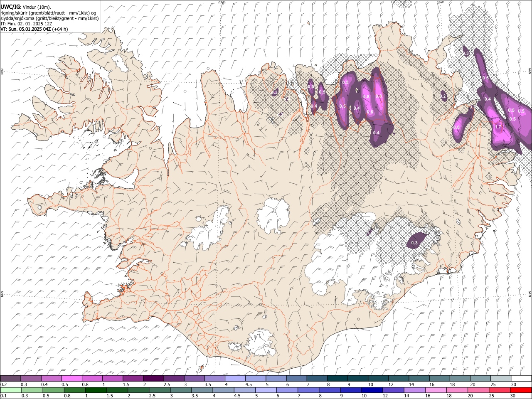Click the initial time 'IT: Fim. 02. 01. 2025 12Z'

(26, 24)
